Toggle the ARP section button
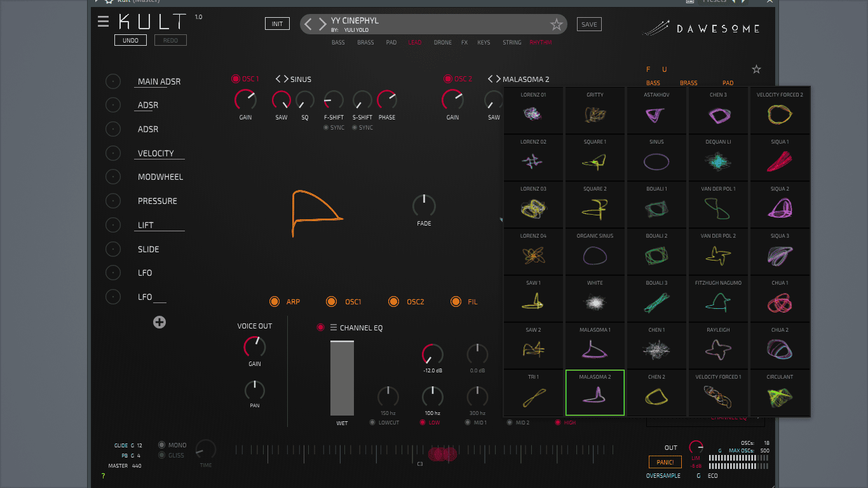868x488 pixels. pos(275,302)
